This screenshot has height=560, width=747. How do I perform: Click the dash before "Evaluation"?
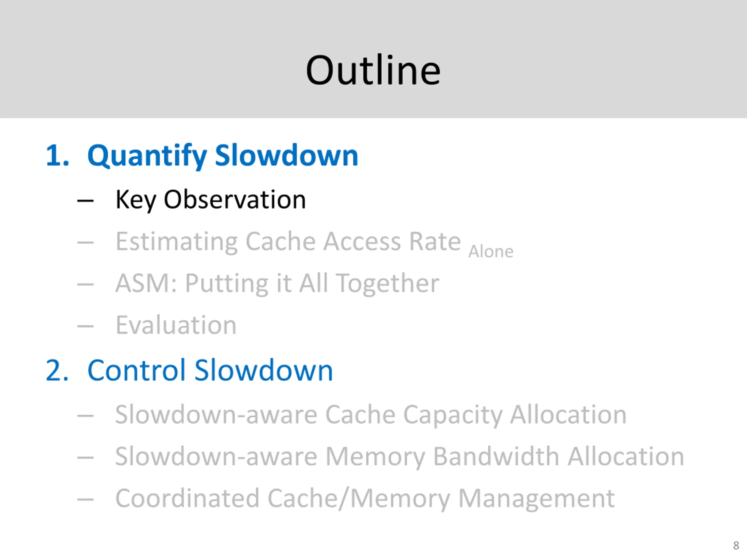85,326
